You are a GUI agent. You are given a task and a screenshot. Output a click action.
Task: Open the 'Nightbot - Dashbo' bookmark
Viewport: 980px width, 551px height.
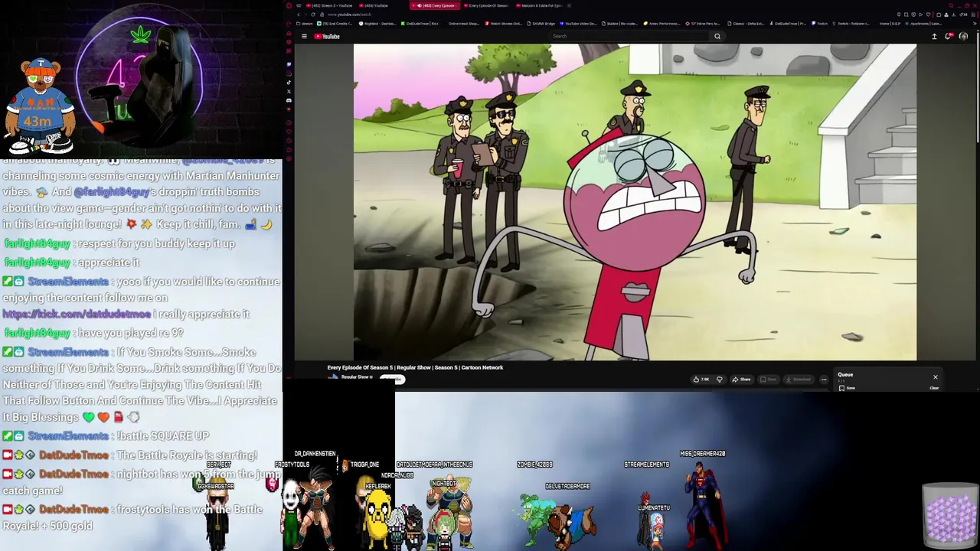pyautogui.click(x=377, y=24)
